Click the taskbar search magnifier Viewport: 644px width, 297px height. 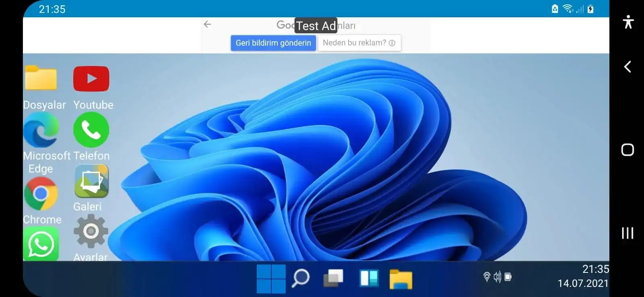click(300, 278)
